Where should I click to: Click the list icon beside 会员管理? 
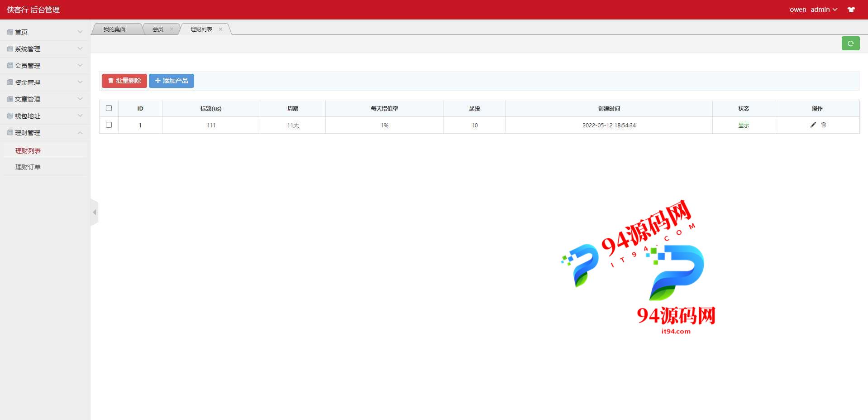point(10,65)
